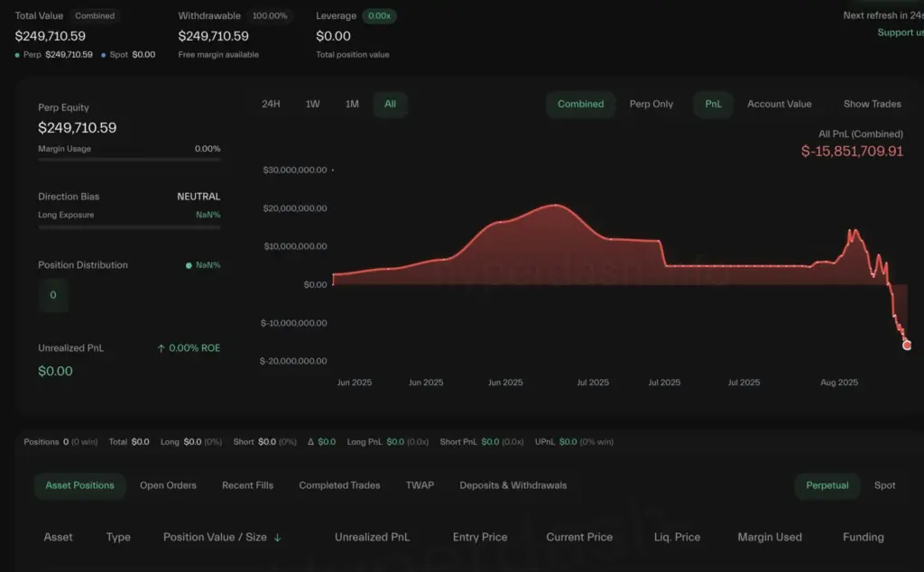The image size is (924, 572).
Task: Click the 0.00x Leverage badge
Action: pyautogui.click(x=379, y=16)
